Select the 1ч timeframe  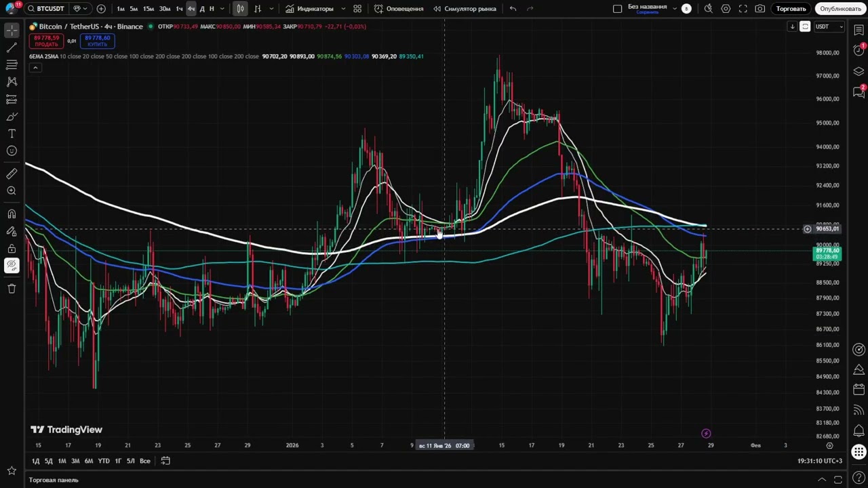(178, 9)
